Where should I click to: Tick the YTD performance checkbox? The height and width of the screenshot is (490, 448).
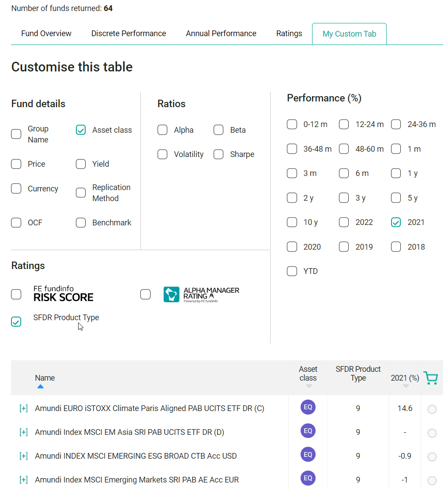point(292,271)
